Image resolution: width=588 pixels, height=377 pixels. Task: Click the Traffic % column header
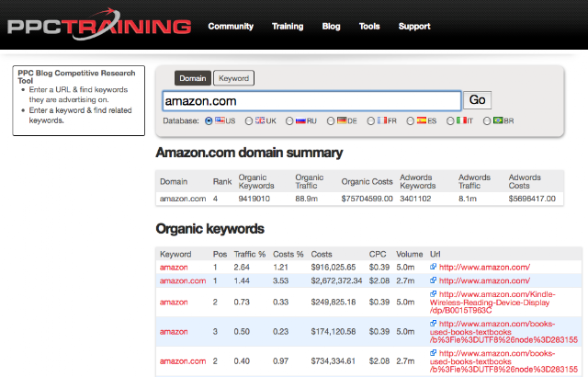pos(249,254)
